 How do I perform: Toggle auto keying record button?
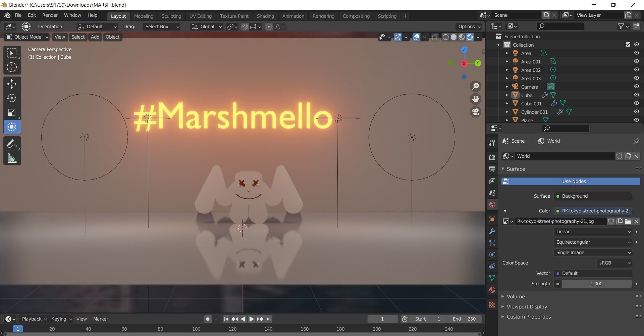pos(208,319)
